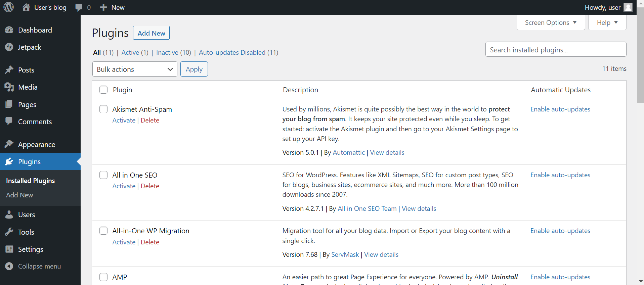Filter by Auto-updates Disabled tab
This screenshot has height=285, width=644.
click(x=239, y=52)
